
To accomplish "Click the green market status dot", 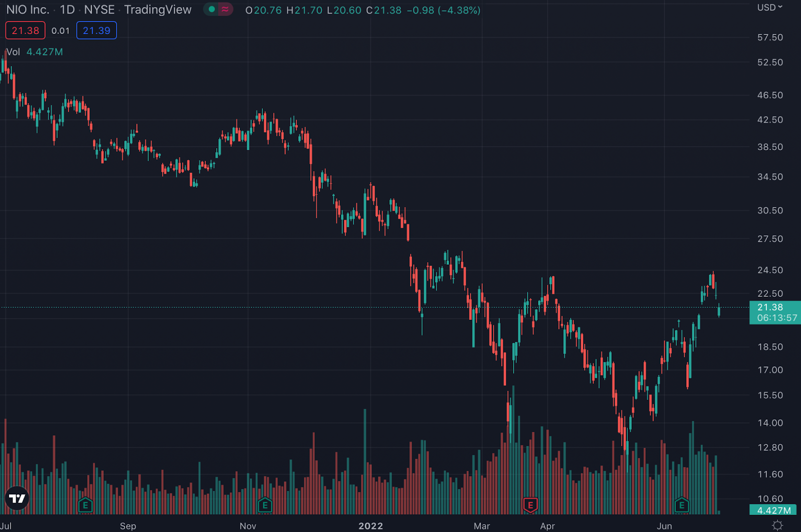I will click(212, 10).
